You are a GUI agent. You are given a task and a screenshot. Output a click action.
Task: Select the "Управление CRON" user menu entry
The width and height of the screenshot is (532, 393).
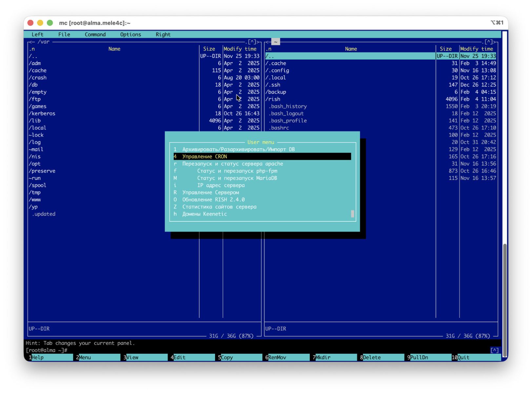[x=204, y=157]
